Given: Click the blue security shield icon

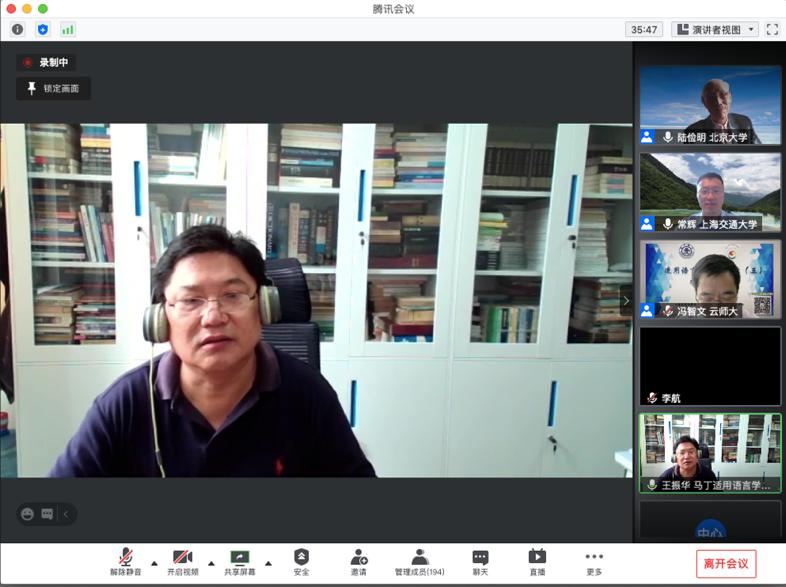Looking at the screenshot, I should (42, 29).
